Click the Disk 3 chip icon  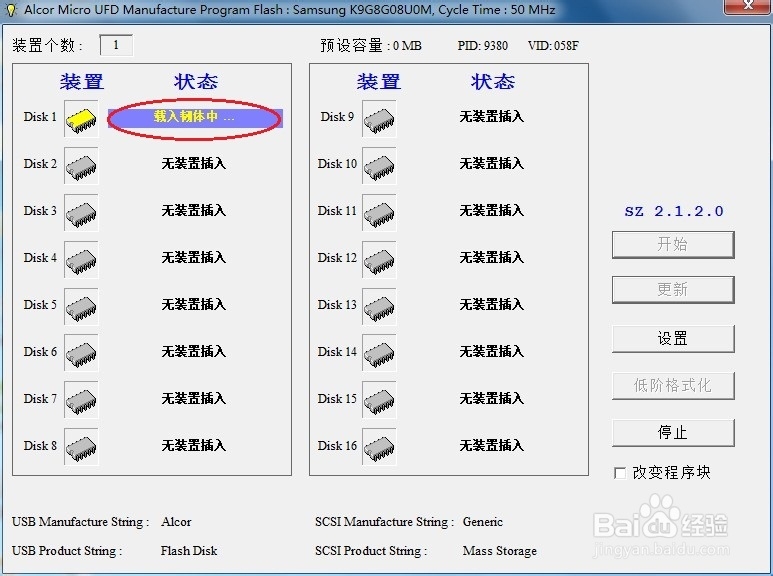81,213
